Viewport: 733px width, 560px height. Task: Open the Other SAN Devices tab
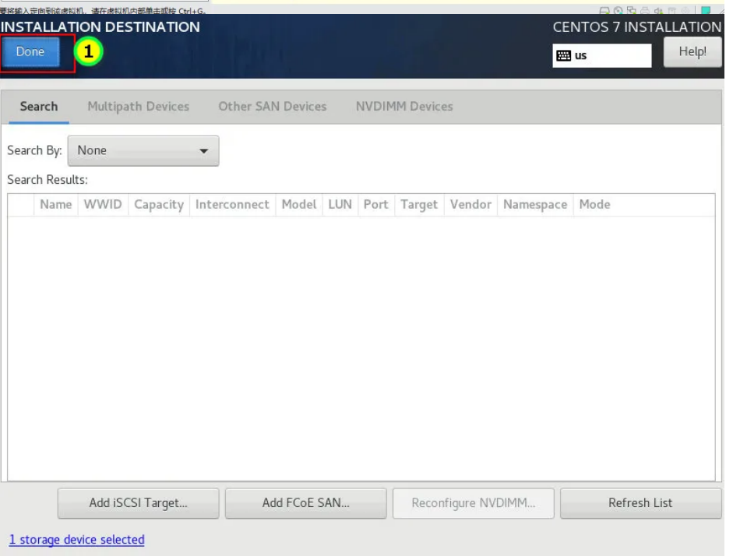coord(273,107)
